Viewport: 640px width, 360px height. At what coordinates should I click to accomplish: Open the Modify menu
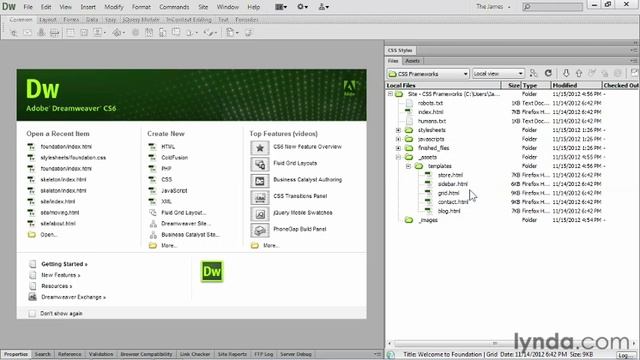[x=113, y=7]
